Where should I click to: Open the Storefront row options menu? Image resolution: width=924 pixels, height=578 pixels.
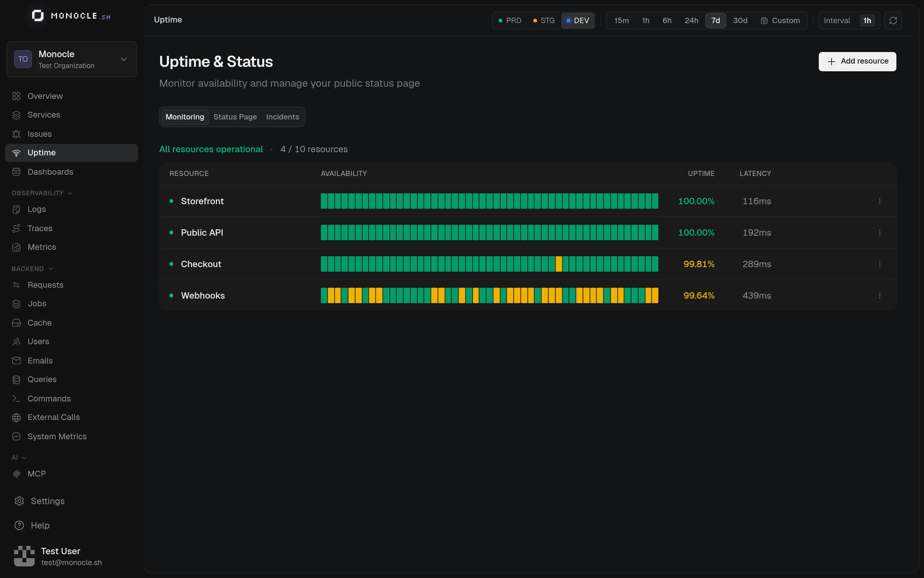click(x=880, y=201)
